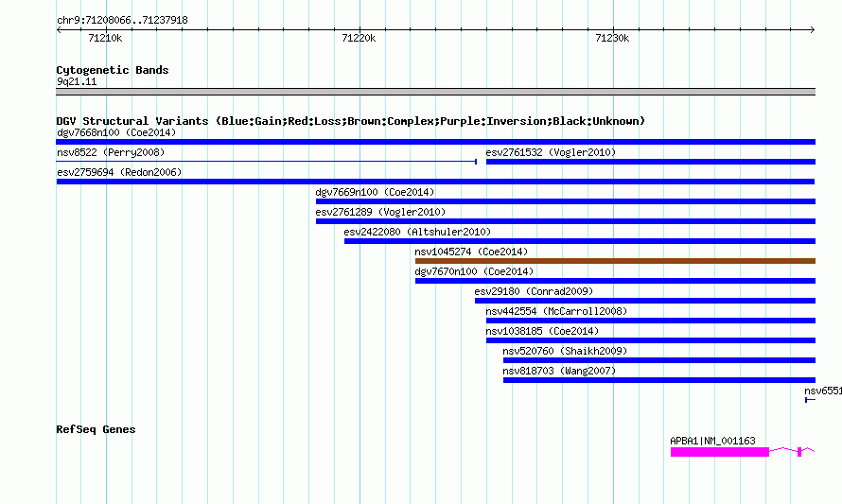Click the nsv1038185 (Coe2014) variant bar
Screen dimensions: 842x504
coord(651,340)
